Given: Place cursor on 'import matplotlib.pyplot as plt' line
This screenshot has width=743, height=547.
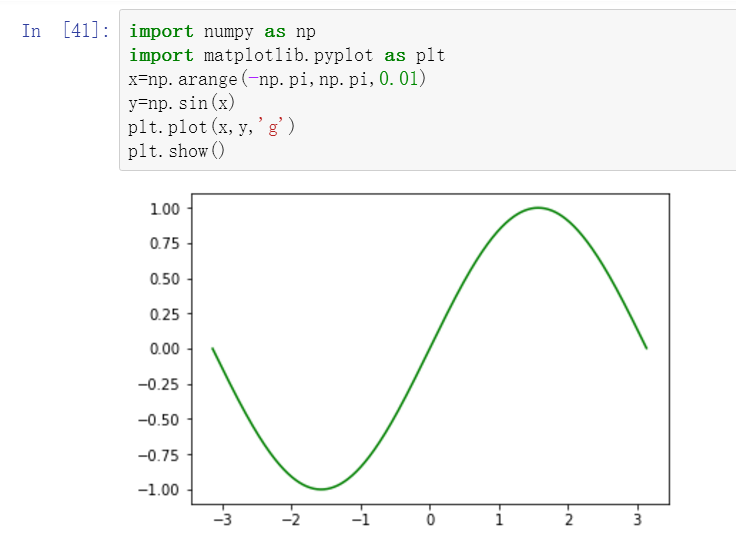Looking at the screenshot, I should (287, 56).
